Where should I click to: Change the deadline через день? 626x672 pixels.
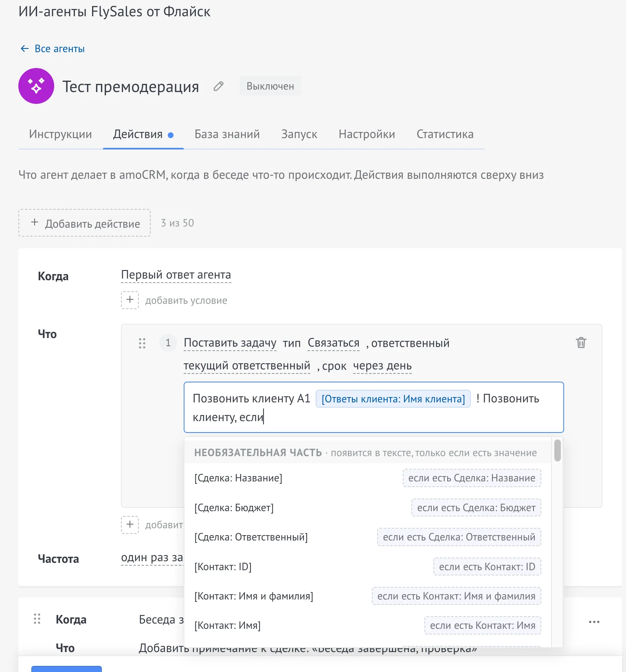[x=382, y=366]
